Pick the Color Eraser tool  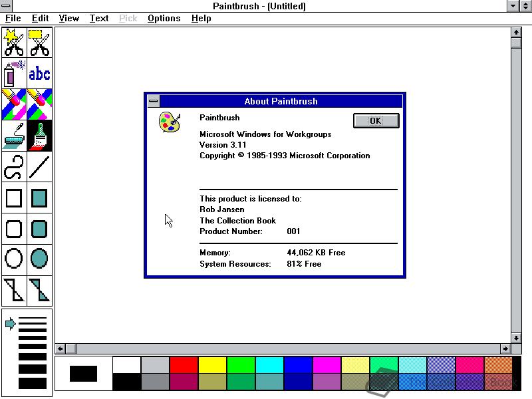(14, 104)
